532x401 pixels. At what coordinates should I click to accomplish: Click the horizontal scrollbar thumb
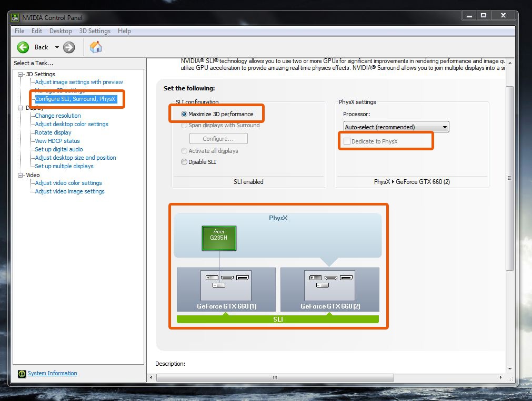275,377
